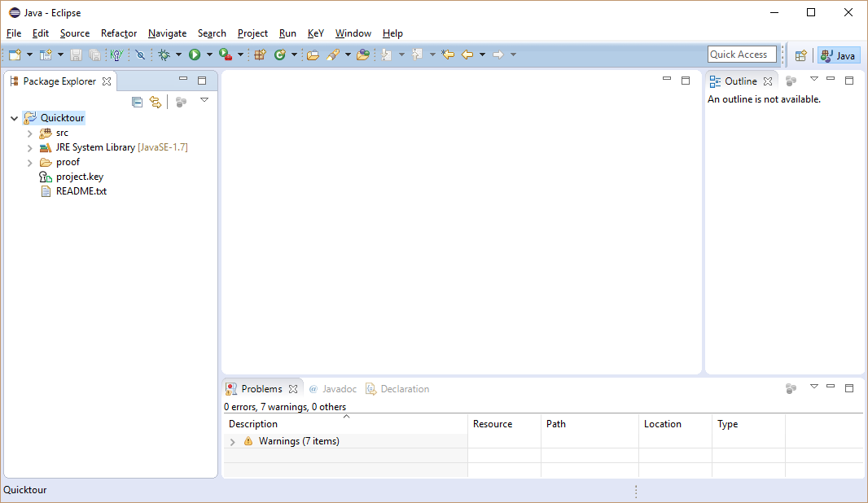
Task: Expand the src folder
Action: (30, 133)
